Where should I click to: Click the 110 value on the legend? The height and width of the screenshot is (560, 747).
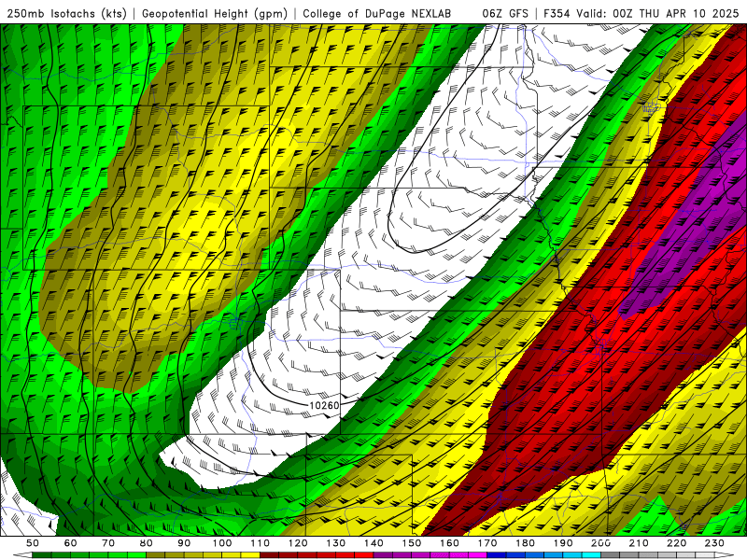pyautogui.click(x=261, y=543)
